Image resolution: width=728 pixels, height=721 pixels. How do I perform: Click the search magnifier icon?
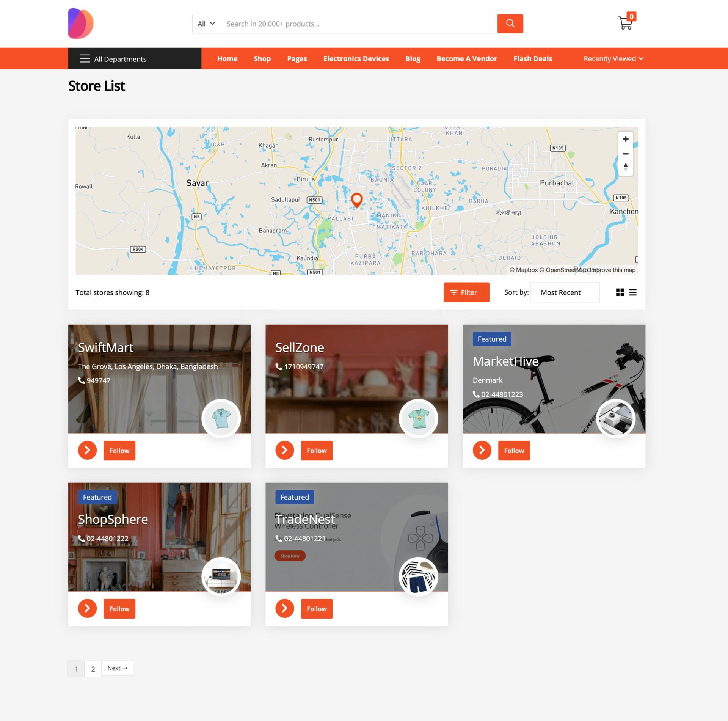pos(510,23)
